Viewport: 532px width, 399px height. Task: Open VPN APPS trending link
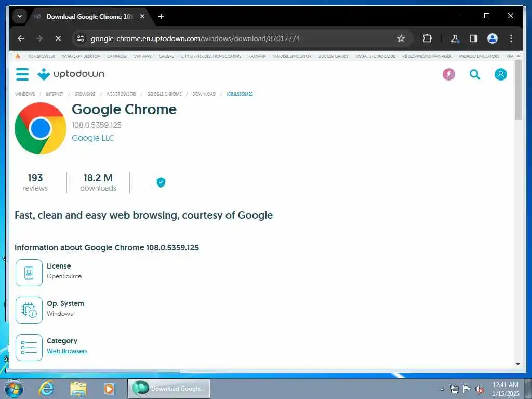(142, 56)
